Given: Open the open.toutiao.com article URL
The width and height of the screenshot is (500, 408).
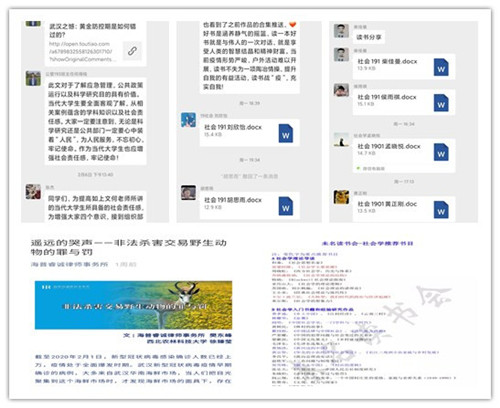Looking at the screenshot, I should click(x=82, y=52).
